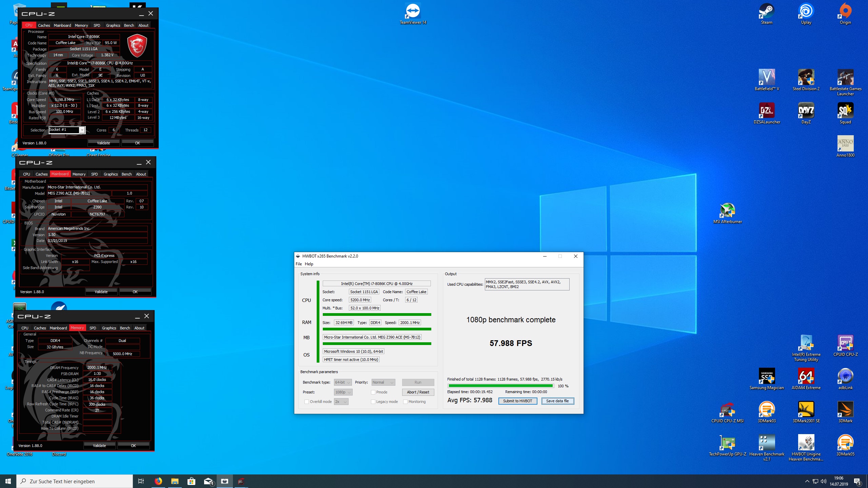Open the Steam desktop shortcut

point(767,14)
